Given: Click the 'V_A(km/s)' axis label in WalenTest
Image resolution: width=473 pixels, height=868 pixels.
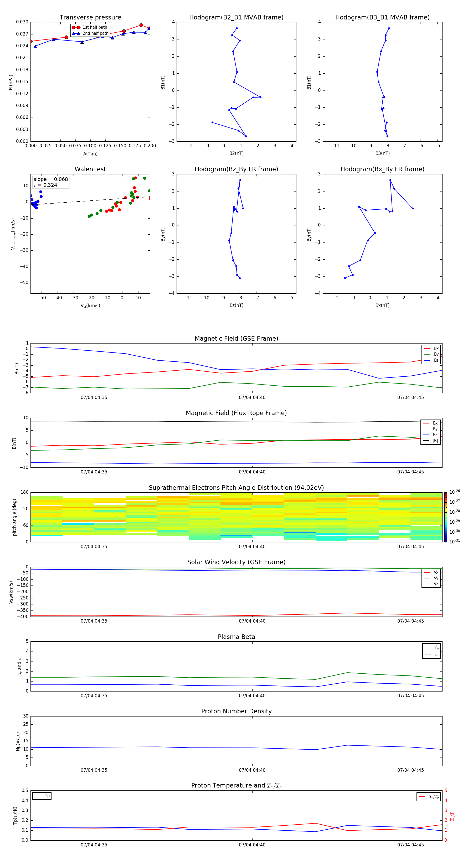Looking at the screenshot, I should [90, 306].
